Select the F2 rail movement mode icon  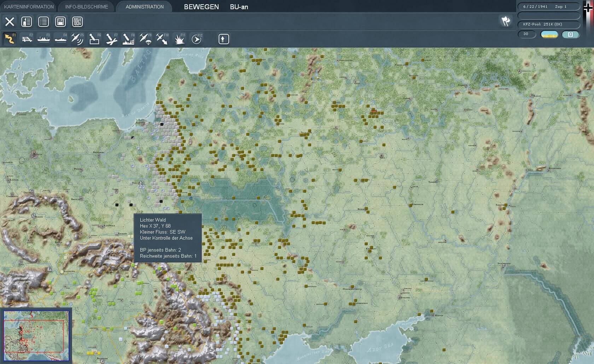tap(27, 39)
